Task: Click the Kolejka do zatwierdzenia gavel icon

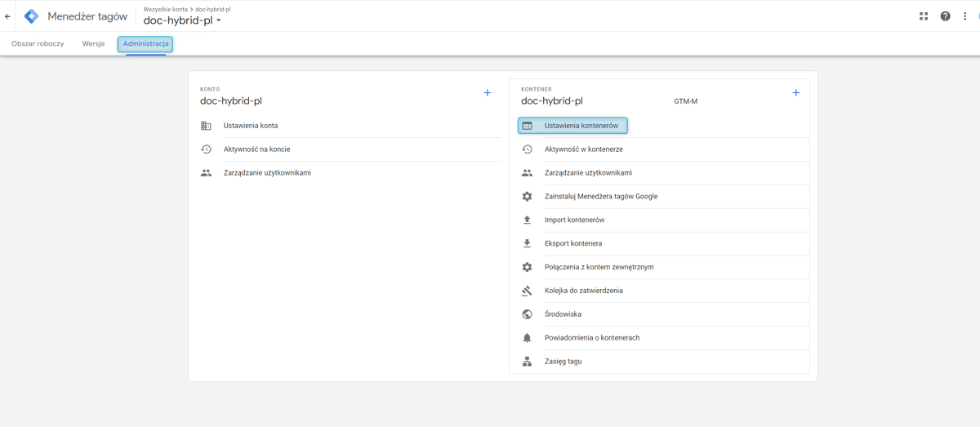Action: [x=528, y=291]
